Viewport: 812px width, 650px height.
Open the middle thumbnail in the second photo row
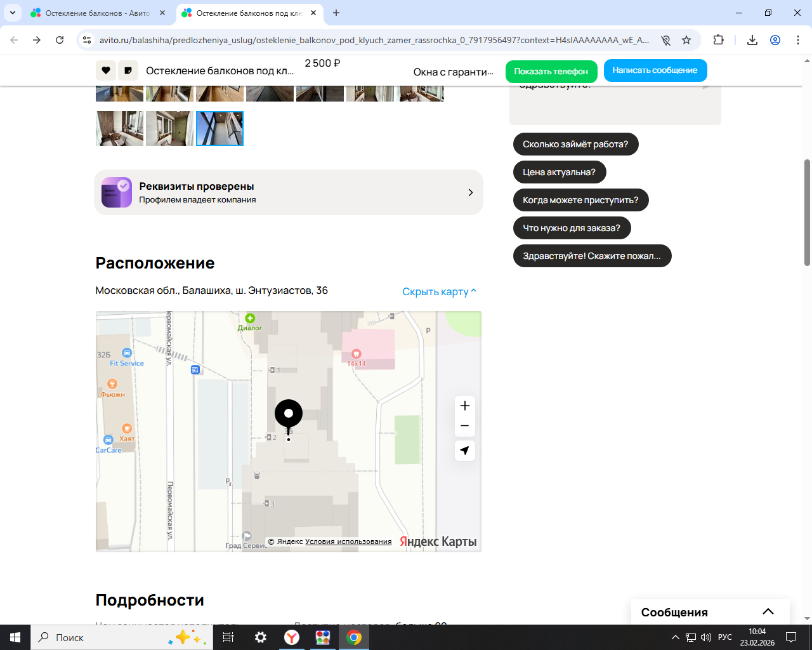click(169, 128)
